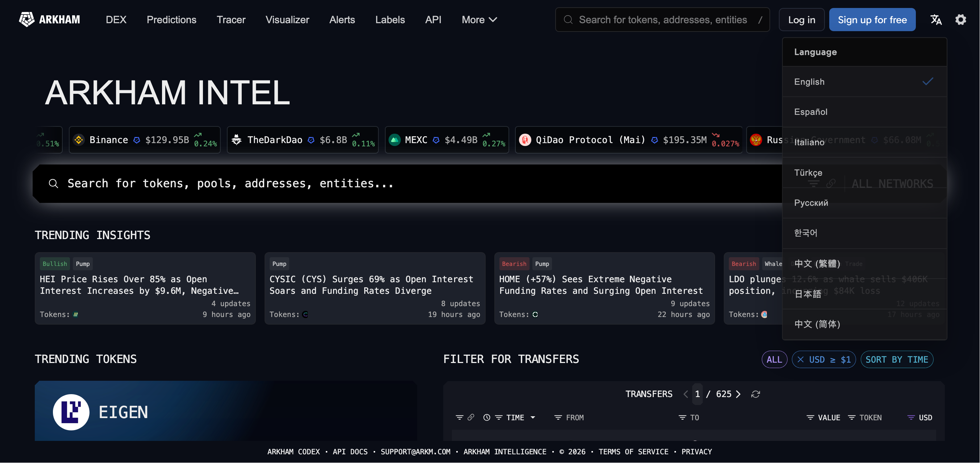
Task: Remove the USD ≥ $1 filter
Action: point(801,359)
